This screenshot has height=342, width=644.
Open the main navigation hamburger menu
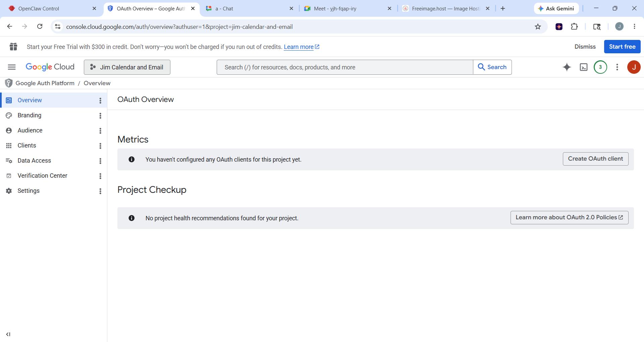[x=12, y=67]
